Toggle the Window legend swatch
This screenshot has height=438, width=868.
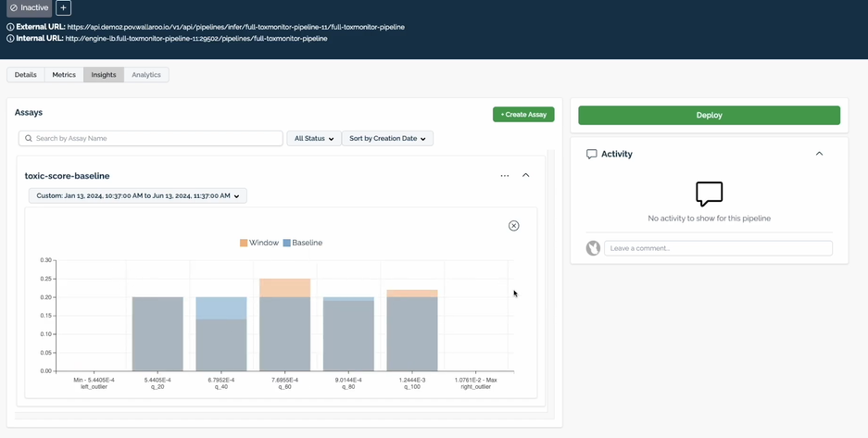tap(244, 243)
